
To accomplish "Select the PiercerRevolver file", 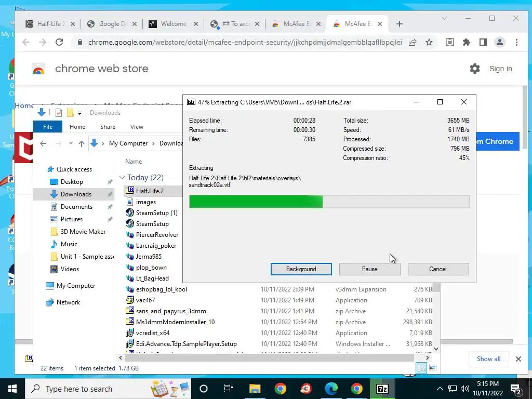I will pyautogui.click(x=157, y=235).
